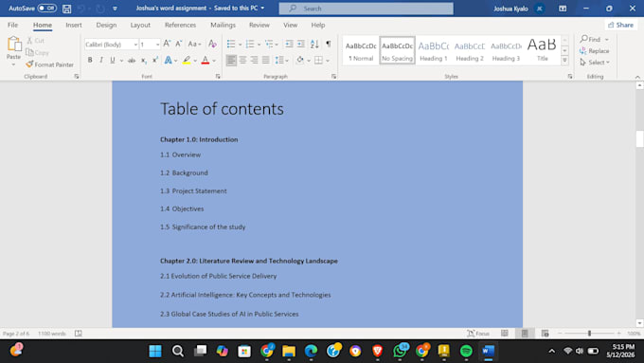Click the Multilevel List icon
644x363 pixels.
tap(269, 44)
